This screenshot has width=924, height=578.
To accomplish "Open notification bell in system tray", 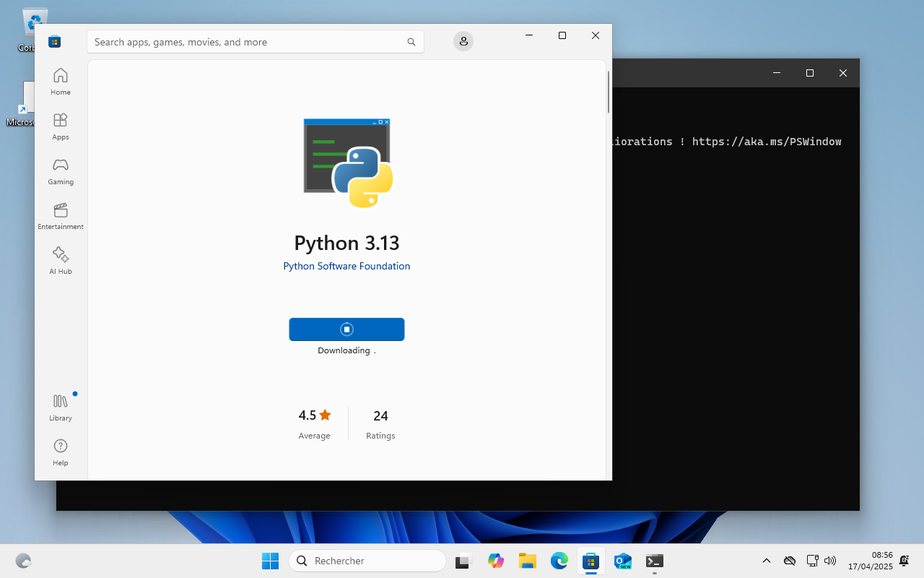I will [905, 561].
